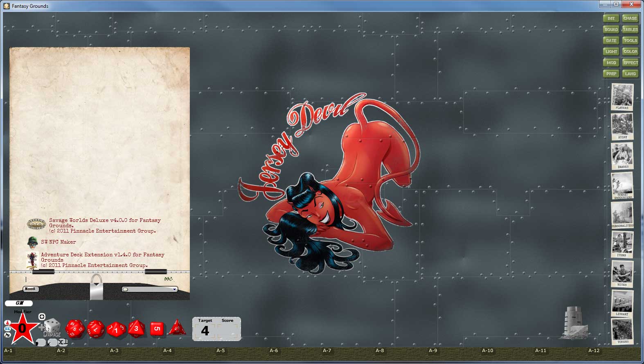Click the chat window padlock
This screenshot has height=364, width=644.
96,287
